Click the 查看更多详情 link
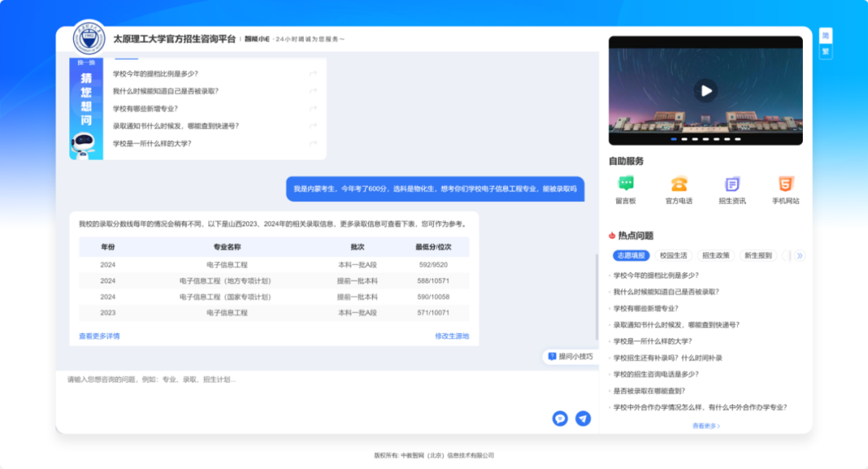The height and width of the screenshot is (469, 868). coord(99,336)
